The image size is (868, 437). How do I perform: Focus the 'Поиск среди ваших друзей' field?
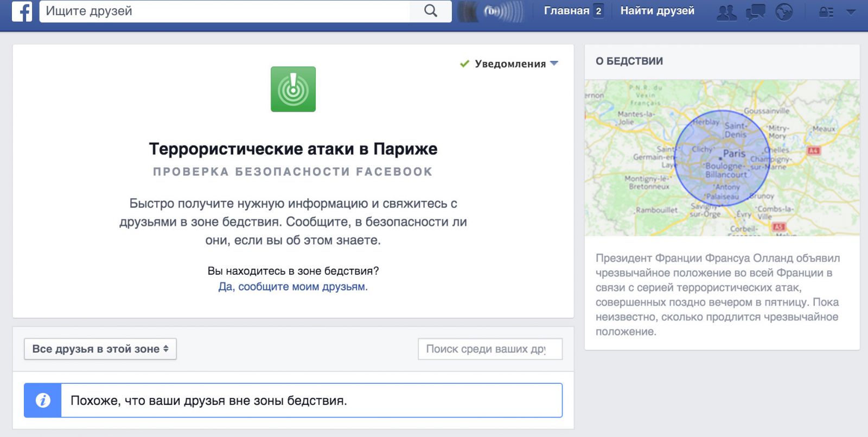490,349
